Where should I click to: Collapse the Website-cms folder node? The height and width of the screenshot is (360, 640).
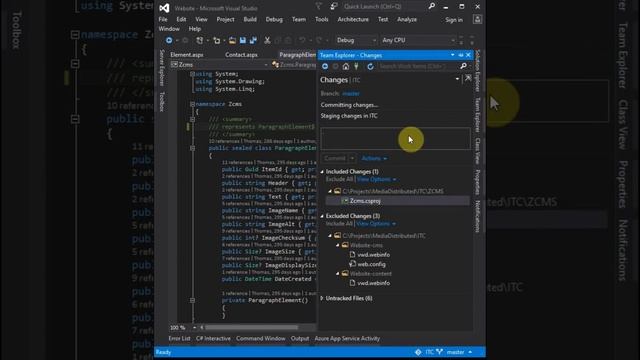(x=338, y=245)
